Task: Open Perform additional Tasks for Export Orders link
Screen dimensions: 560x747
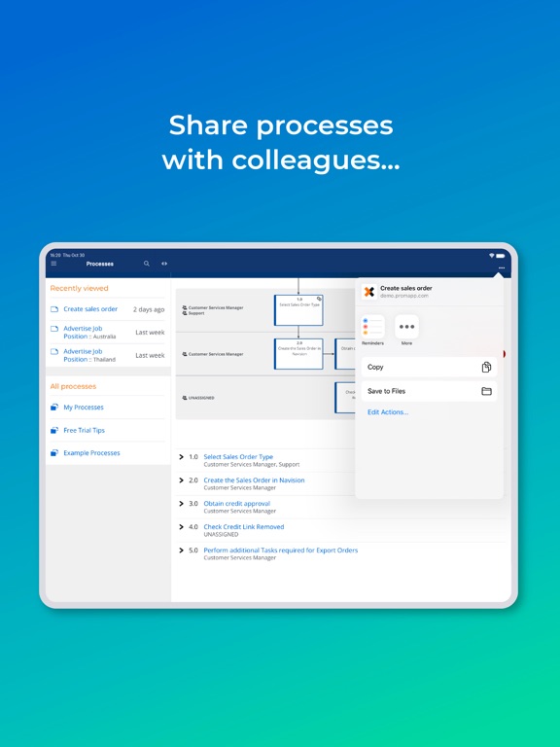Action: tap(280, 551)
